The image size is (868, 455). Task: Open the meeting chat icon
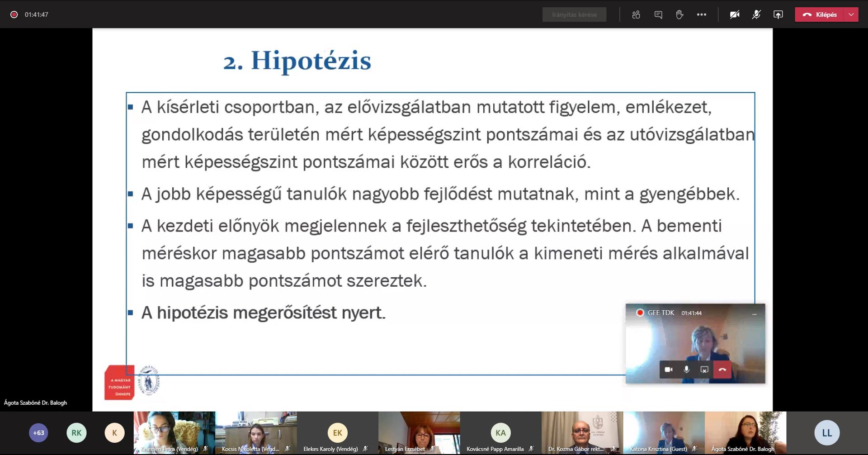point(658,14)
